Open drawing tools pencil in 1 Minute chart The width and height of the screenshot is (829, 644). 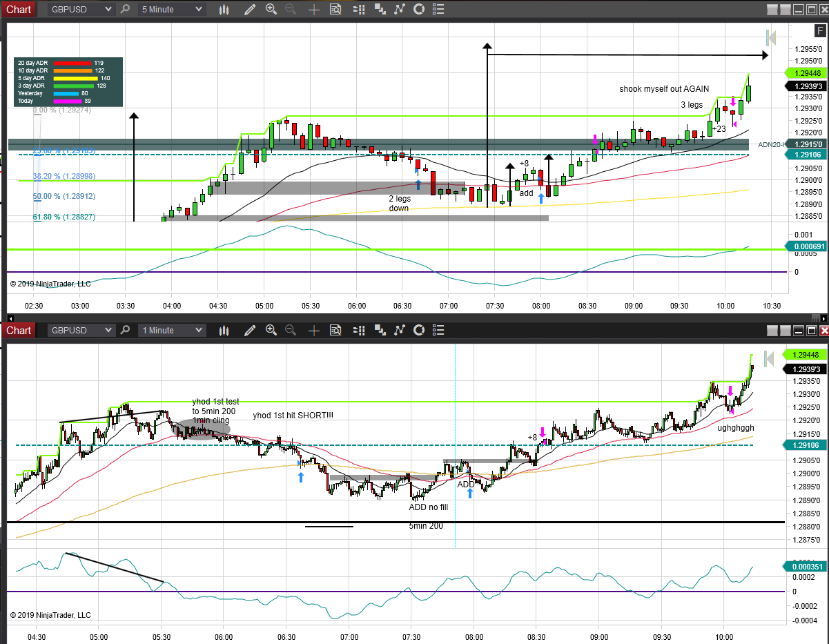[249, 330]
